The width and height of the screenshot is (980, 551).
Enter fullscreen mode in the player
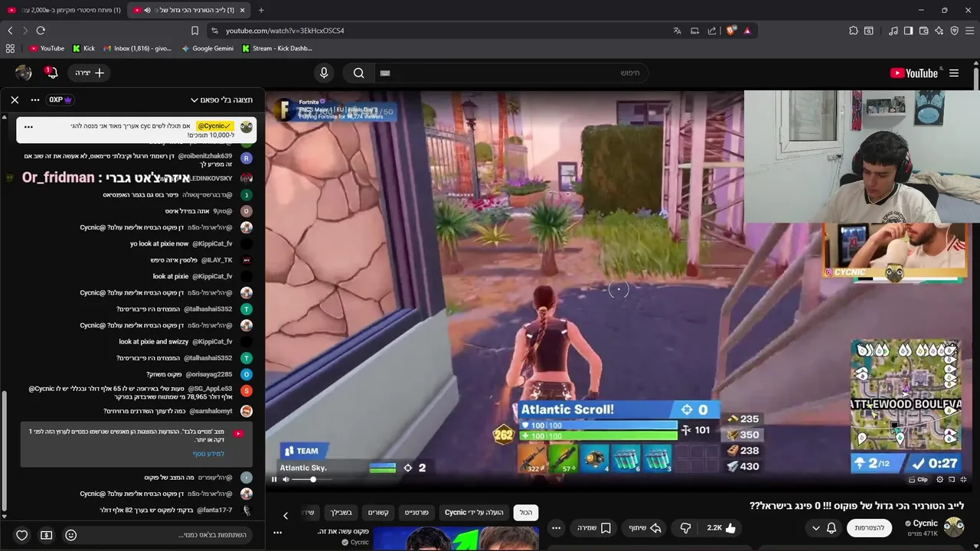[963, 480]
